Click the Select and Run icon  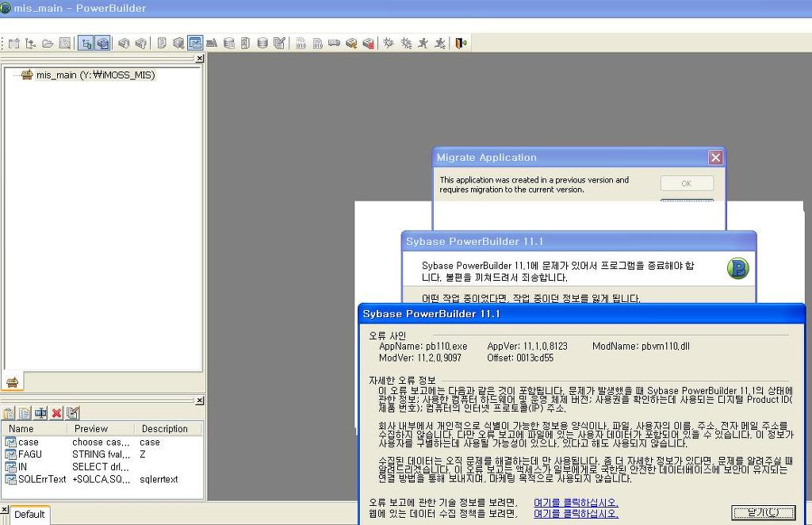[439, 43]
